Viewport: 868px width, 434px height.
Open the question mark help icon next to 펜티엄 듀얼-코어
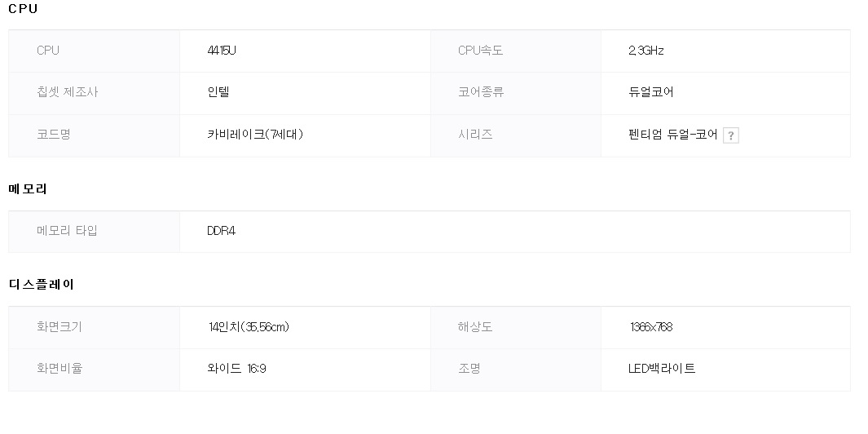tap(731, 135)
